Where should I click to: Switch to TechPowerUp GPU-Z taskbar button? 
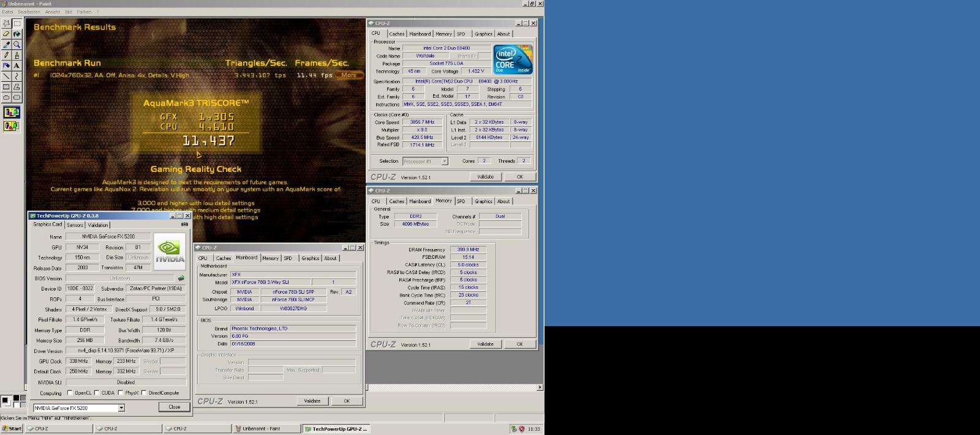(336, 429)
